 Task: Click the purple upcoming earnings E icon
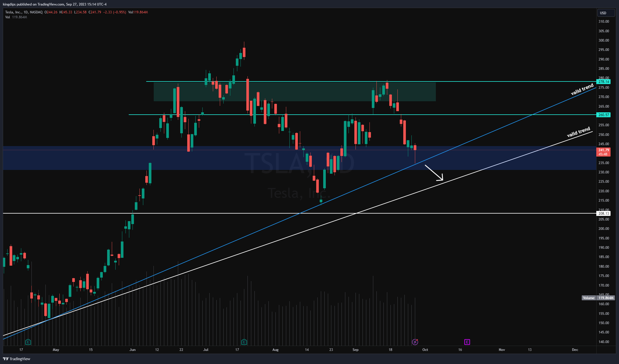[467, 342]
